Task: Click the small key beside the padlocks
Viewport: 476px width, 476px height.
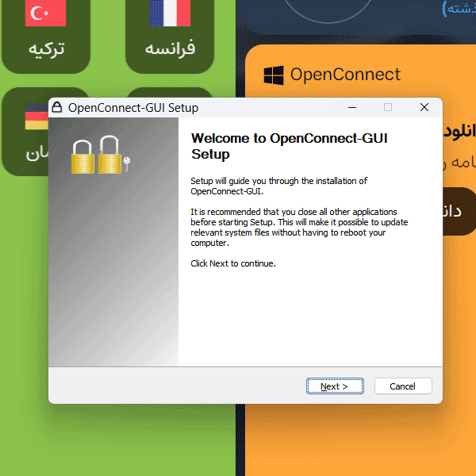Action: (x=127, y=164)
